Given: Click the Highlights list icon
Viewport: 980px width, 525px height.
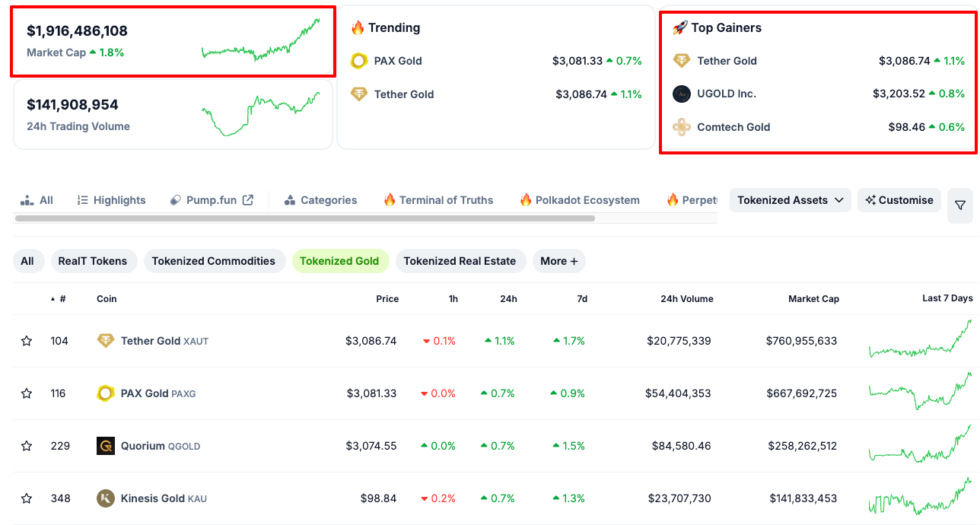Looking at the screenshot, I should click(83, 200).
